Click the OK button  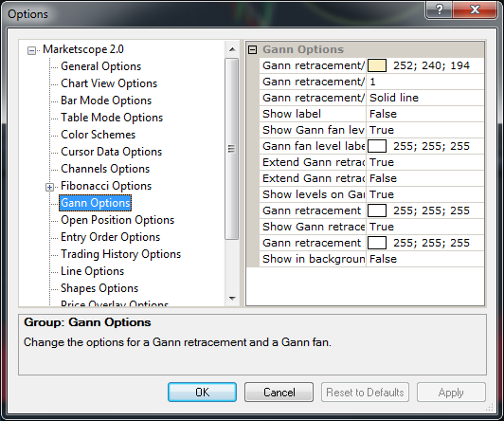202,392
